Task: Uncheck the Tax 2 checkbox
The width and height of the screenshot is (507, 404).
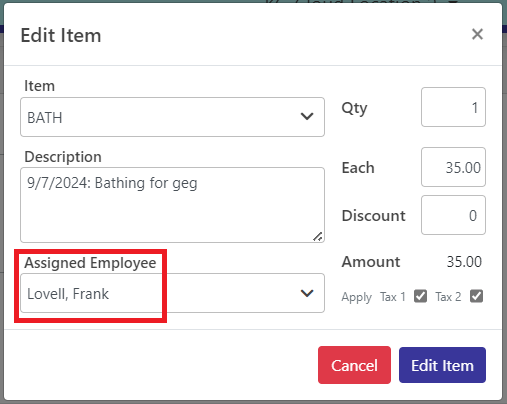Action: (x=476, y=296)
